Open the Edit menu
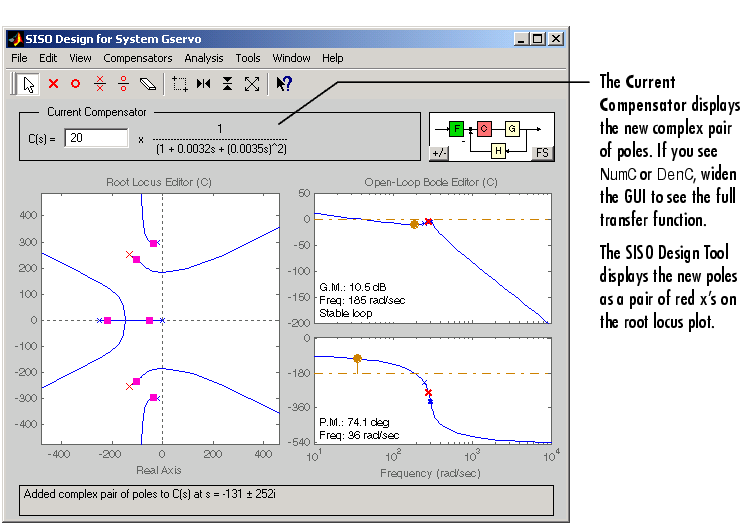 [48, 58]
